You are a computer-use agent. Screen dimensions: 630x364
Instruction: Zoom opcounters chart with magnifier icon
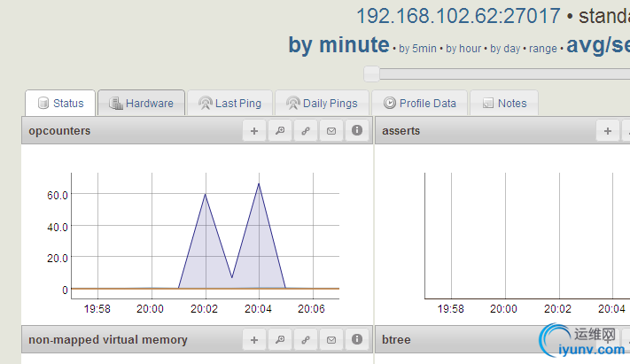(x=280, y=131)
